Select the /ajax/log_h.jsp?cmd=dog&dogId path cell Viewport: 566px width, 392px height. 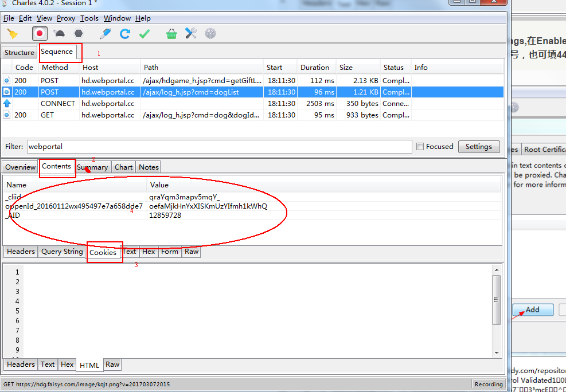(x=202, y=115)
